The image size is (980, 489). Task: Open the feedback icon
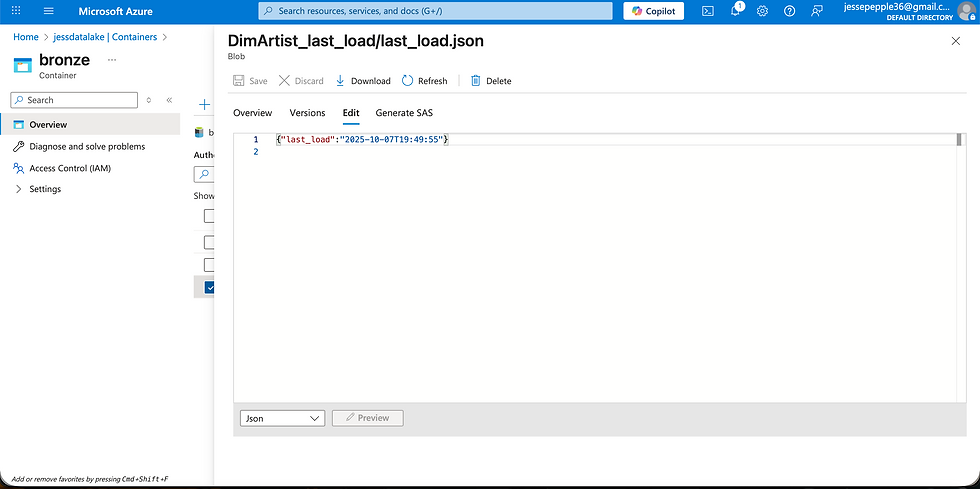[x=816, y=11]
